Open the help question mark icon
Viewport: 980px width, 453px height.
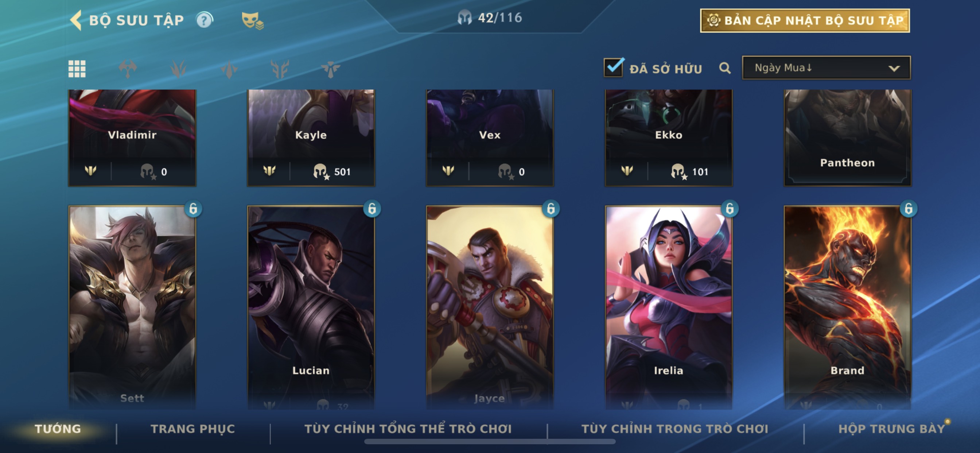point(205,20)
